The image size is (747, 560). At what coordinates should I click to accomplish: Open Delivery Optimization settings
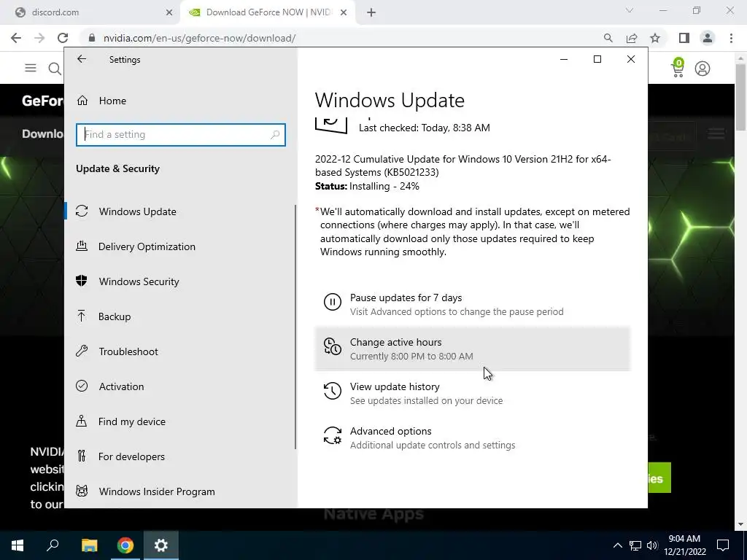click(181, 246)
